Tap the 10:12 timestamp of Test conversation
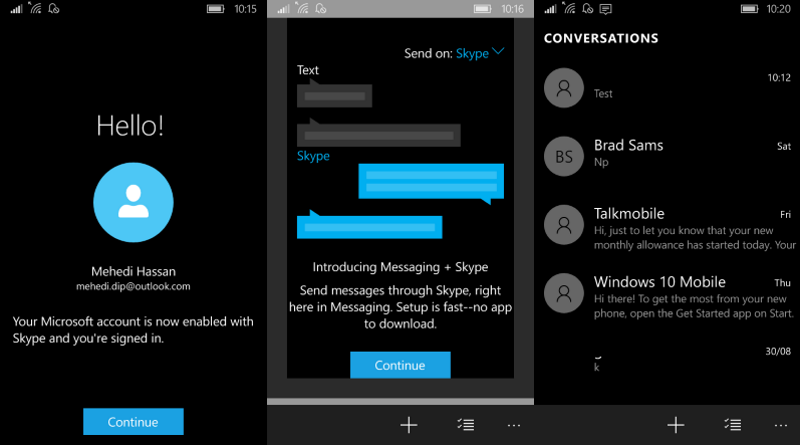This screenshot has width=800, height=445. click(x=779, y=78)
